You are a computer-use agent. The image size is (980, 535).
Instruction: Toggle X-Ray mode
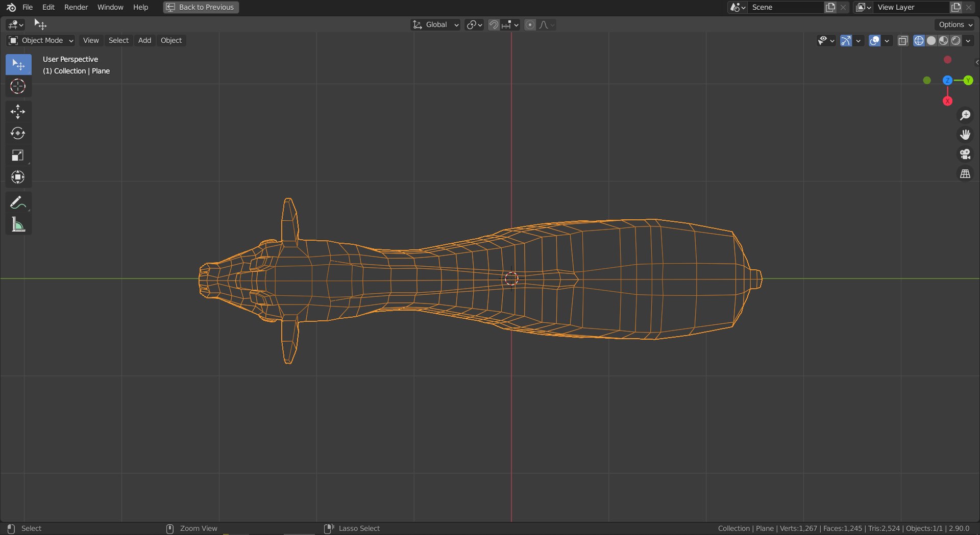coord(903,40)
